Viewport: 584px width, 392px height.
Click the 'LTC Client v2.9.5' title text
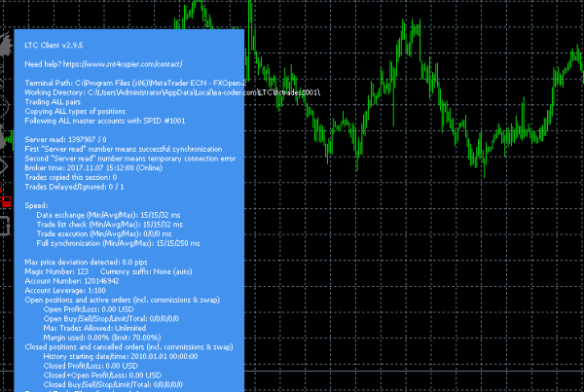coord(54,46)
